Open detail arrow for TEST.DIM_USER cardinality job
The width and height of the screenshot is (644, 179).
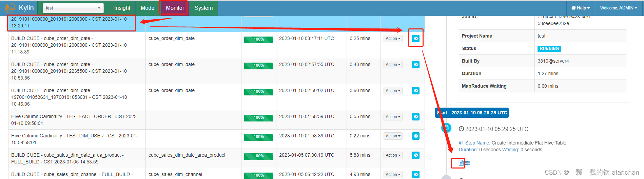[x=416, y=136]
